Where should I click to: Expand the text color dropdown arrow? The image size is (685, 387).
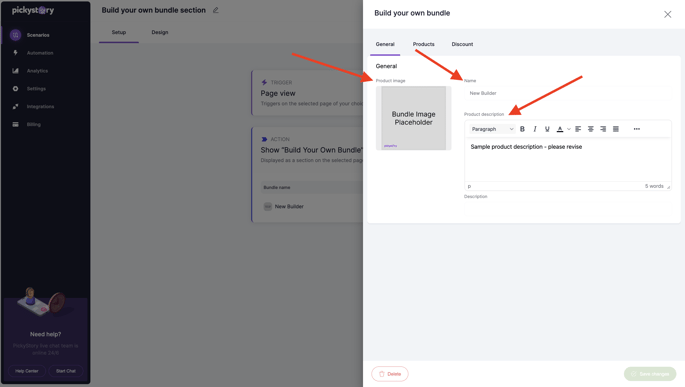point(569,129)
